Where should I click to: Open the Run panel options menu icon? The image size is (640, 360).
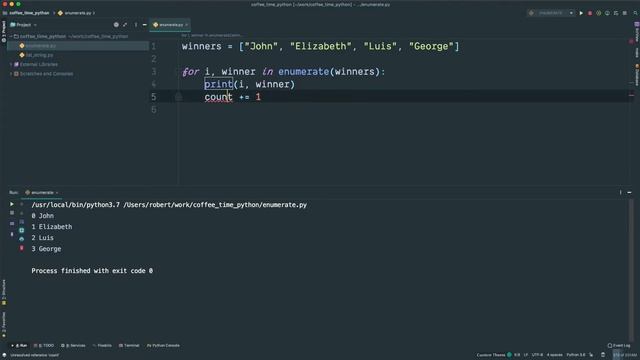[x=620, y=193]
